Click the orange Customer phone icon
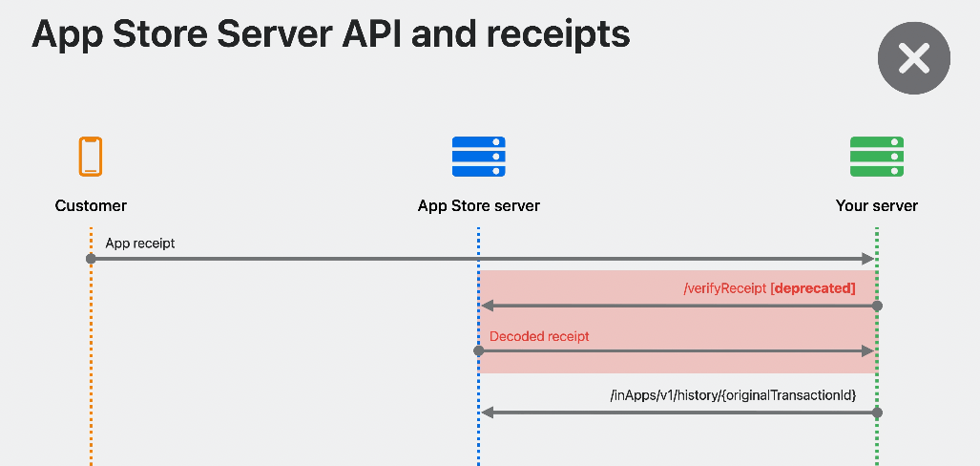Viewport: 980px width, 466px height. [x=91, y=157]
